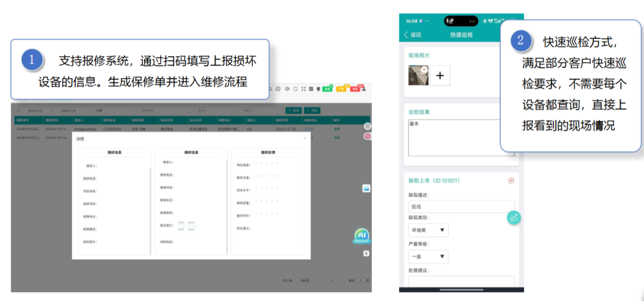Screen dimensions: 644x301
Task: Click the 已完成 status in first row
Action: click(308, 129)
